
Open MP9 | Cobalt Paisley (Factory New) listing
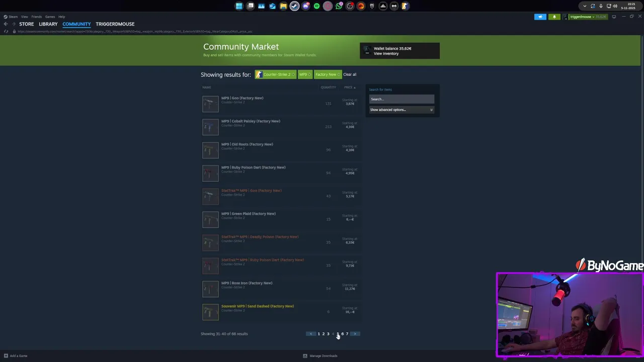click(281, 127)
